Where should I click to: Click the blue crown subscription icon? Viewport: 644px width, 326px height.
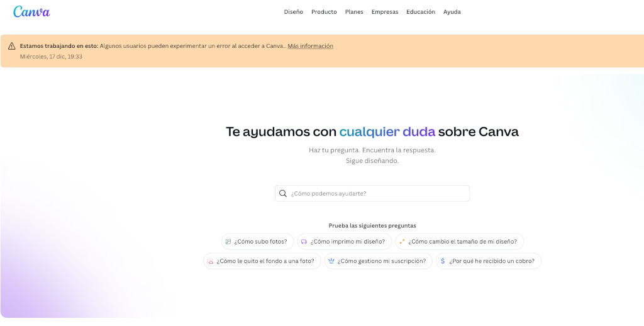click(x=331, y=261)
